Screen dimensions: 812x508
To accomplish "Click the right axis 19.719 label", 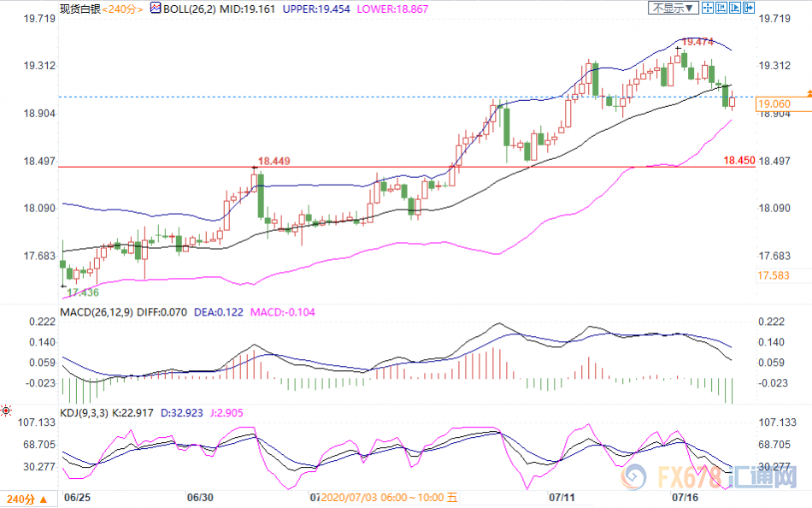I will tap(774, 18).
